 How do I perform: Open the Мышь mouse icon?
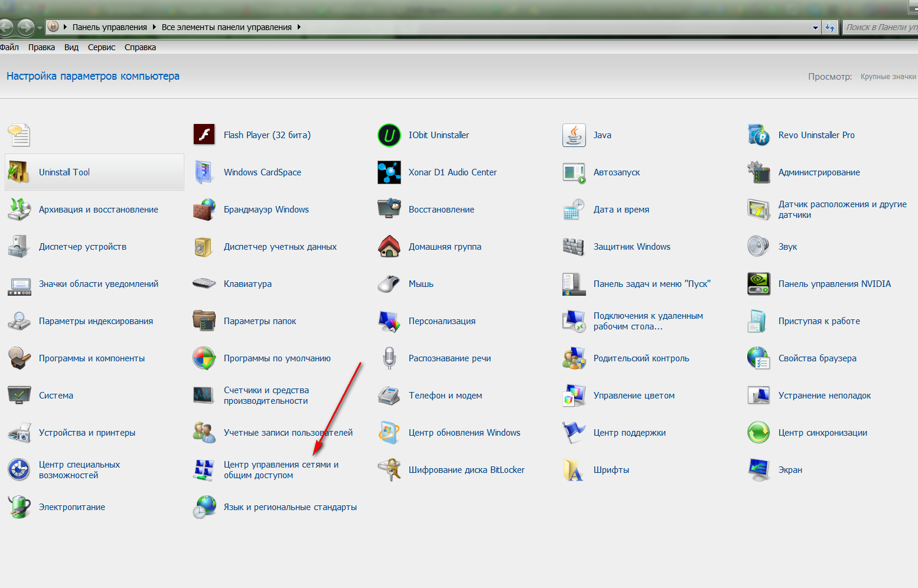click(x=389, y=284)
